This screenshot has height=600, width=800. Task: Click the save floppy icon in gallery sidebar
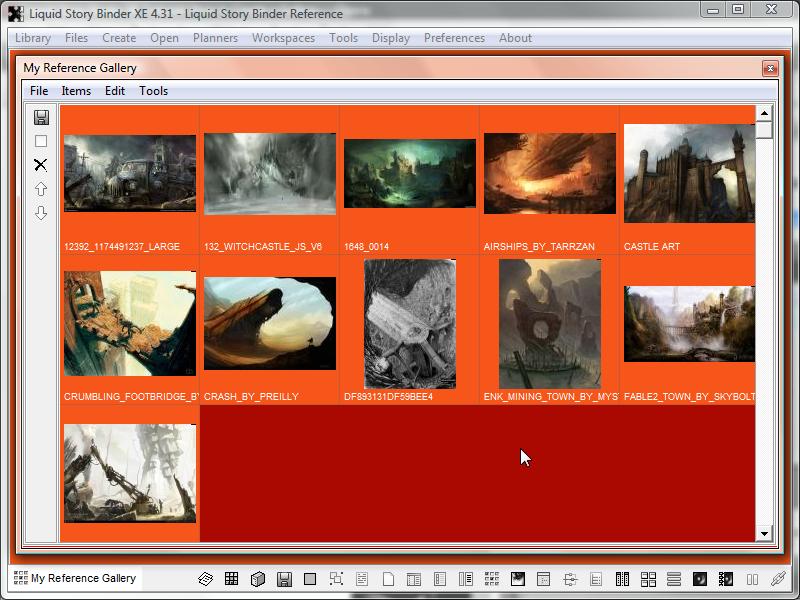click(x=41, y=117)
